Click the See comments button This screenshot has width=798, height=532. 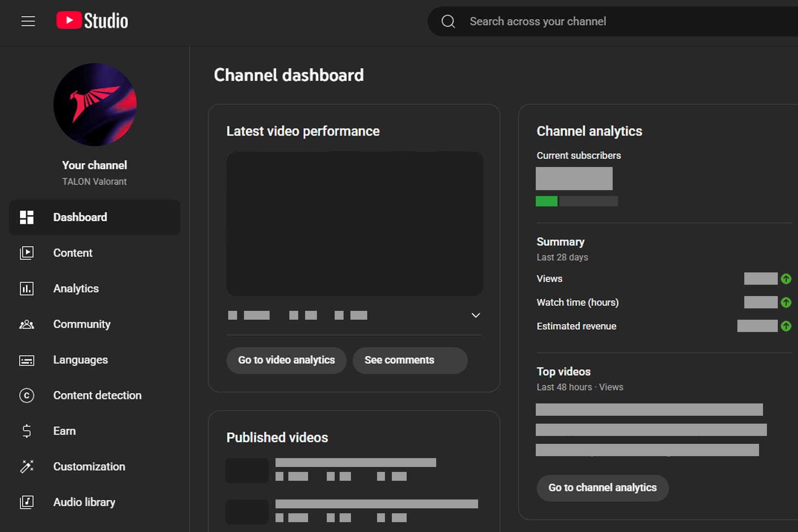click(x=410, y=361)
